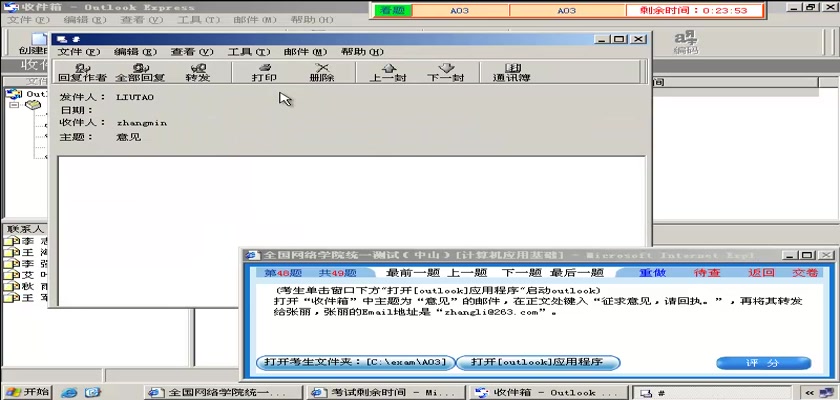Click 联系人 contacts pane header
The width and height of the screenshot is (840, 400).
pyautogui.click(x=24, y=229)
